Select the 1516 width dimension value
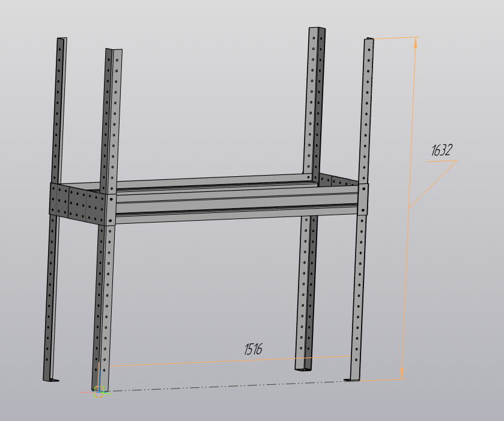This screenshot has height=421, width=504. point(253,349)
